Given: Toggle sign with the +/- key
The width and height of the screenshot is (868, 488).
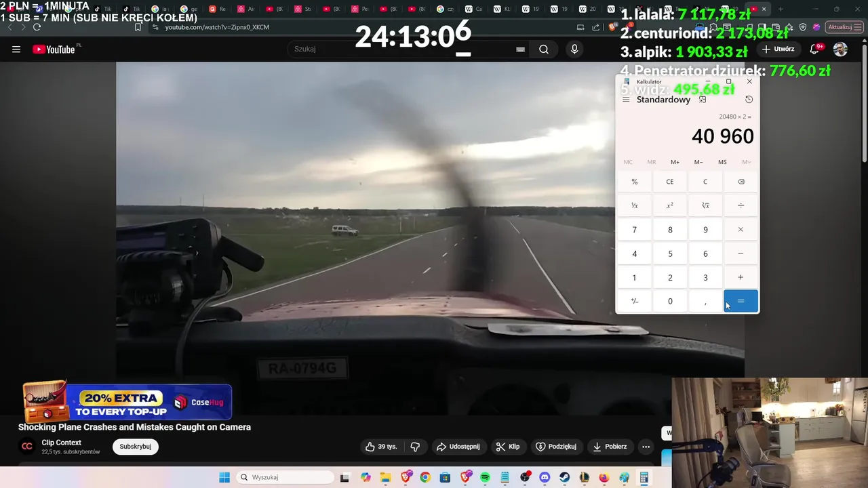Looking at the screenshot, I should point(635,301).
